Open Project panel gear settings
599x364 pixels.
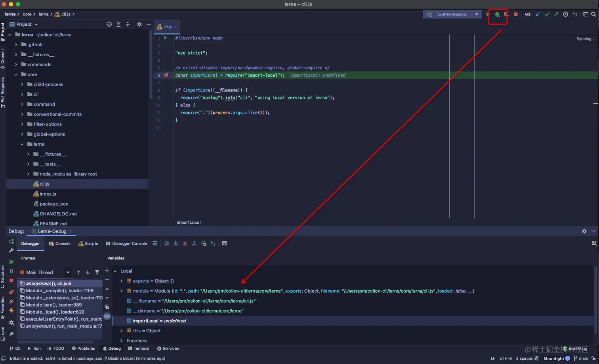point(139,24)
